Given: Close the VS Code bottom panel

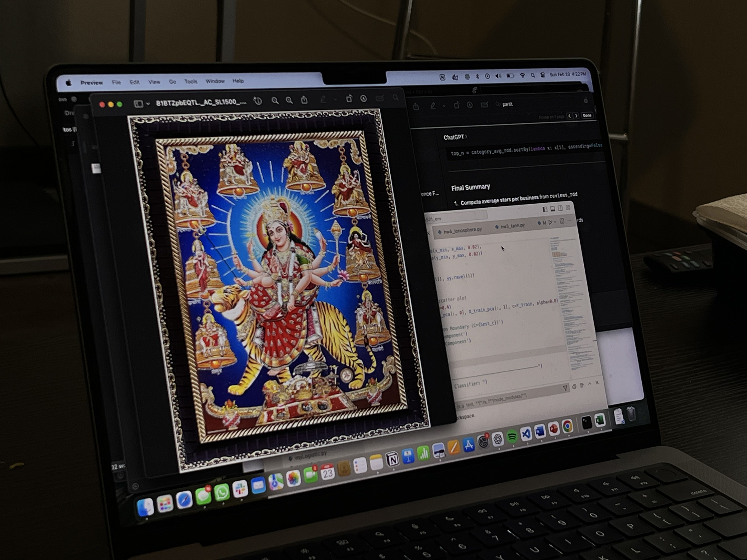Looking at the screenshot, I should point(597,383).
